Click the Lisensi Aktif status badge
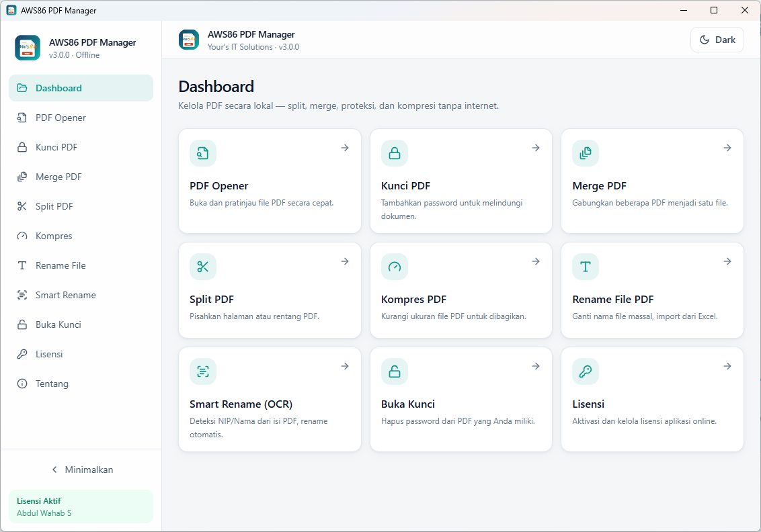 click(81, 506)
